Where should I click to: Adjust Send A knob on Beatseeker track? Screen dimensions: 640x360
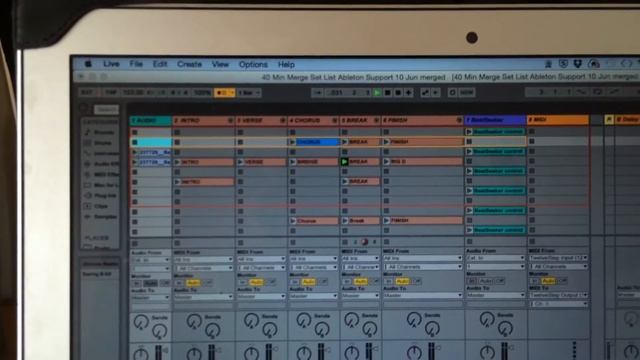(x=487, y=320)
